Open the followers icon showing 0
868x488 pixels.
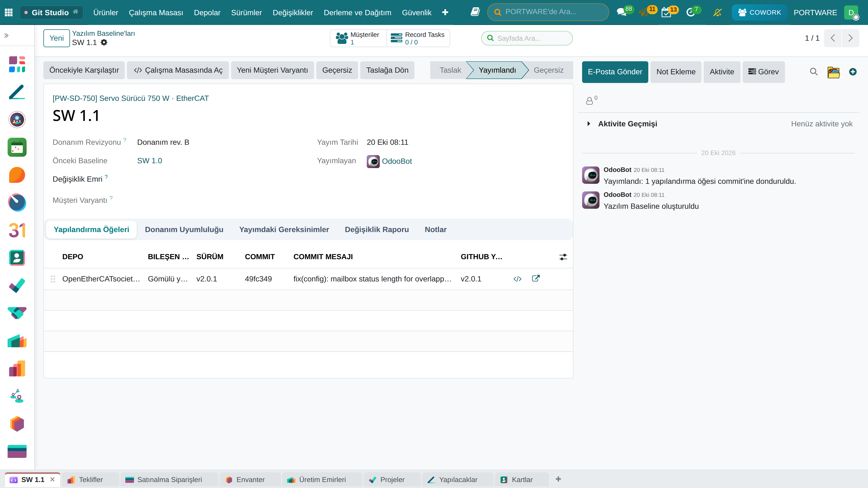[x=591, y=100]
